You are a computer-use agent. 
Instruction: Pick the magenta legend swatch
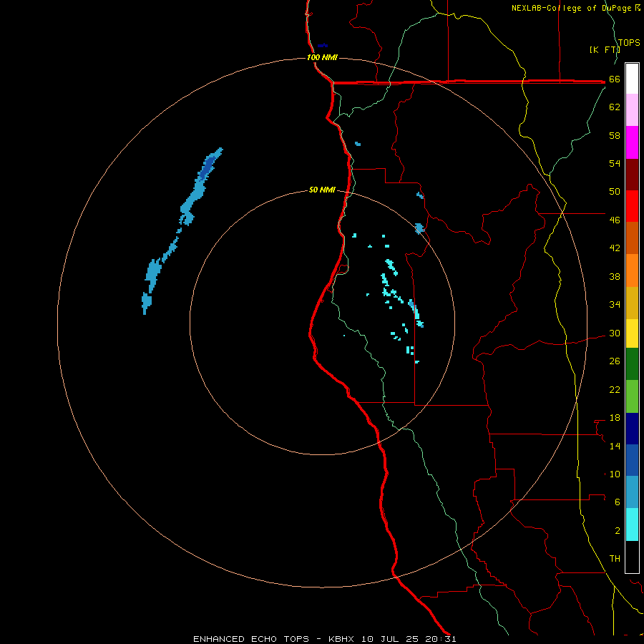632,142
